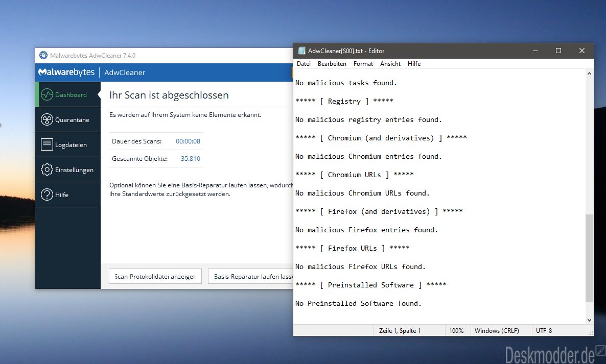Screen dimensions: 606x364
Task: Click the line "No malicious registry entries found."
Action: tap(368, 119)
